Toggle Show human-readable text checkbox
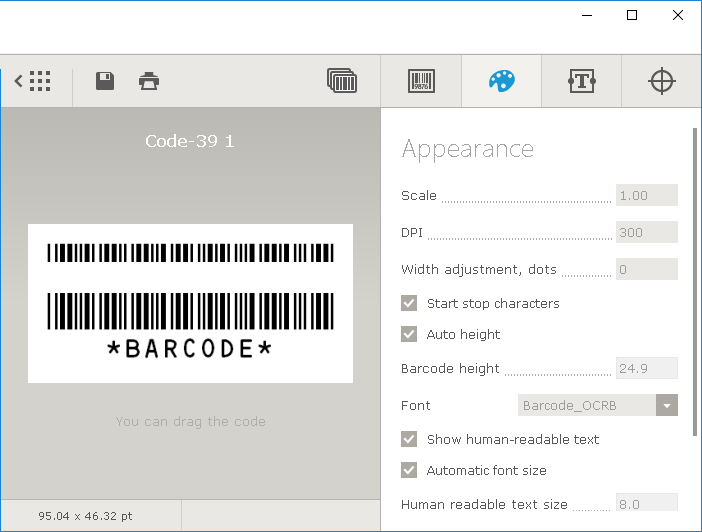This screenshot has width=702, height=532. pos(409,439)
